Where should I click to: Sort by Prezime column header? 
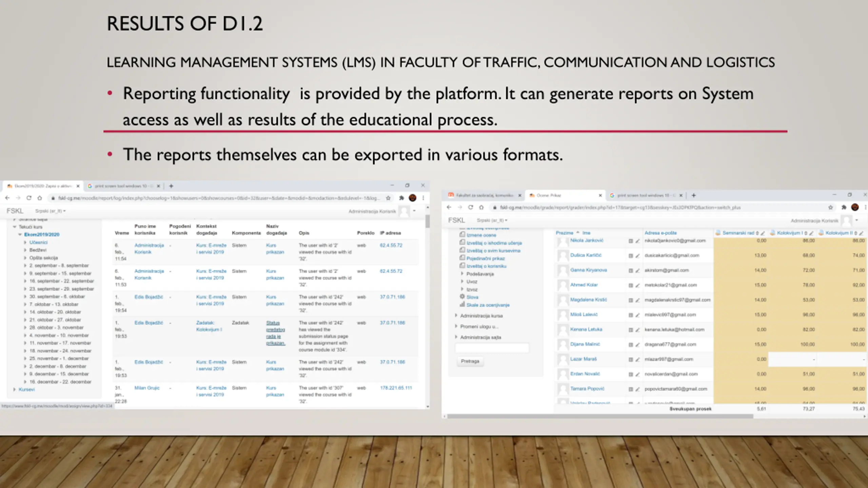click(564, 233)
